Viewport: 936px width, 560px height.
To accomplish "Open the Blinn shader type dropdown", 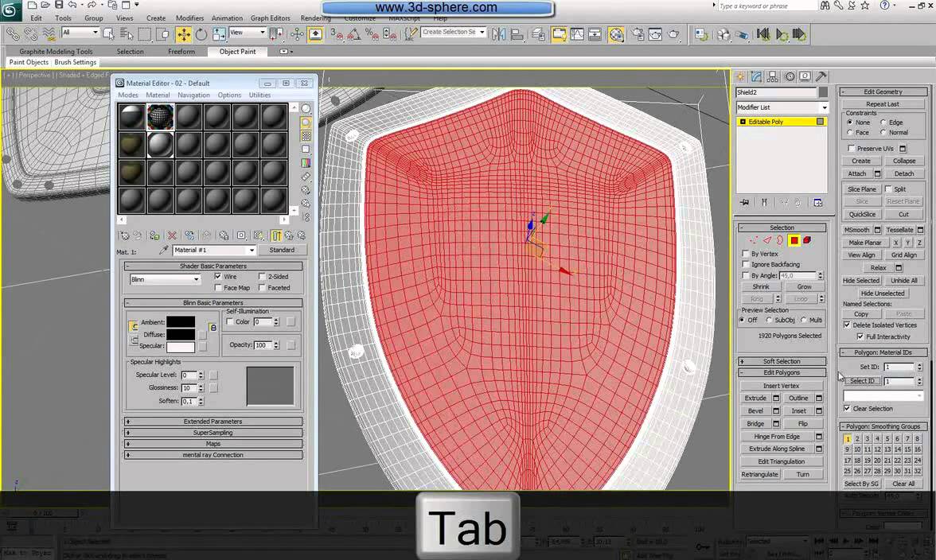I will [x=165, y=279].
